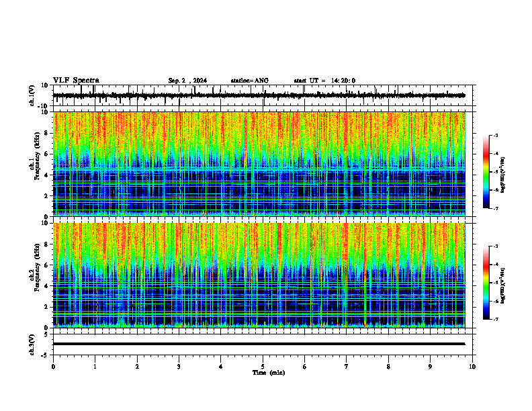The height and width of the screenshot is (411, 532).
Task: Click inside the ch.1 spectrogram panel
Action: tap(259, 164)
